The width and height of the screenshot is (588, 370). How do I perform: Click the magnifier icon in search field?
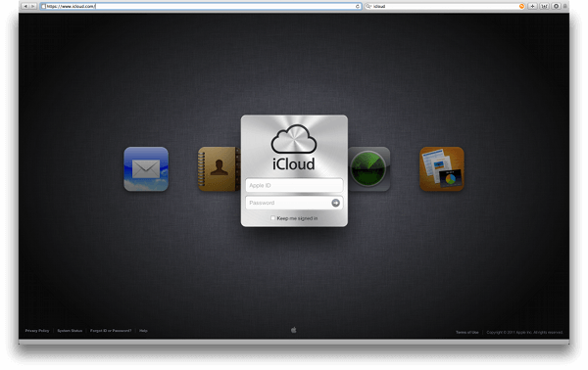click(368, 6)
